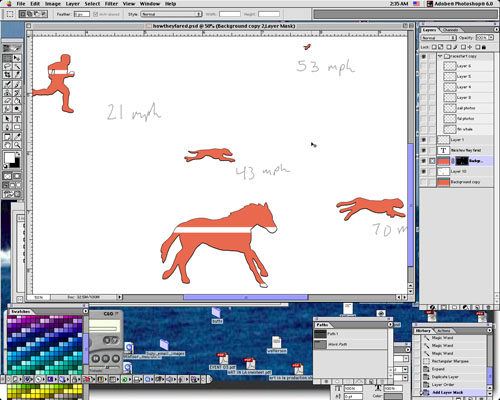Show the Background copy layer
The image size is (500, 400).
[x=423, y=182]
